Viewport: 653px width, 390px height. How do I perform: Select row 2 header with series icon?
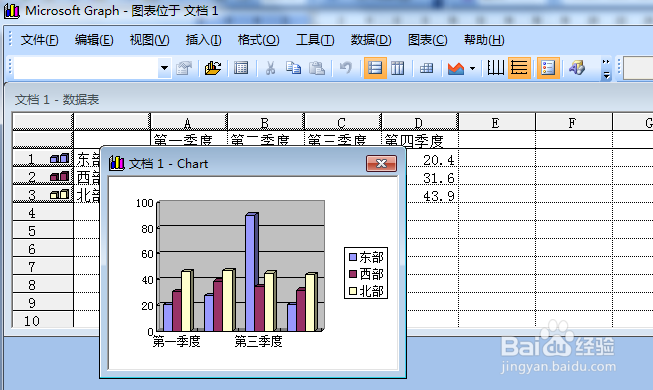point(43,177)
